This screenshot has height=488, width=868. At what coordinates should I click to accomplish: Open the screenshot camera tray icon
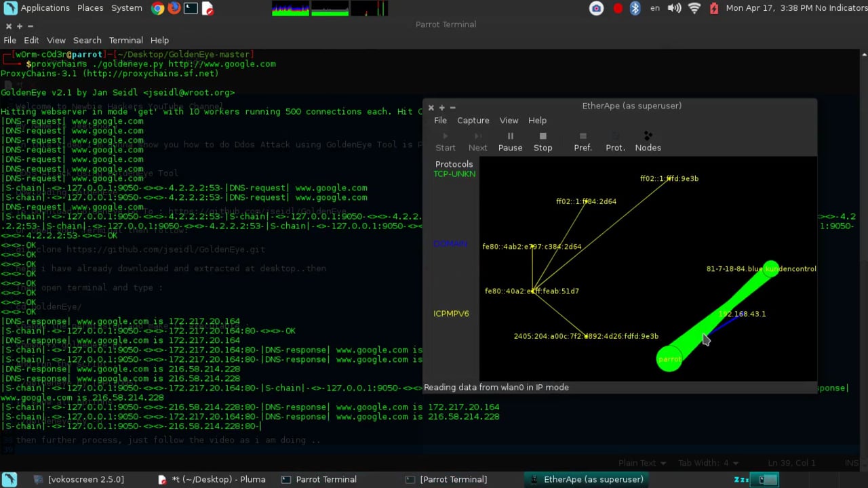596,8
